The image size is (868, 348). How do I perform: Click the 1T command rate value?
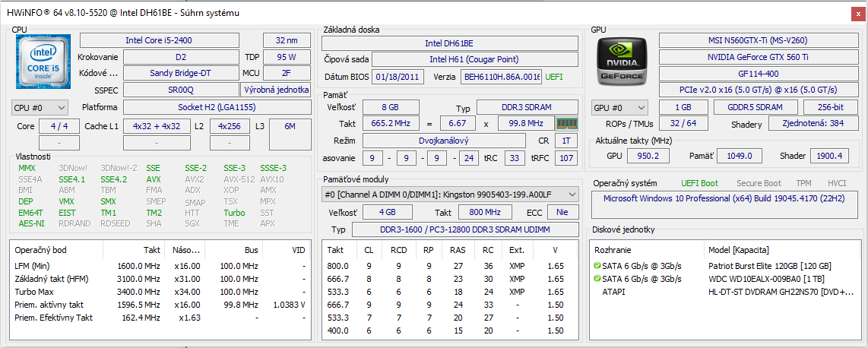566,141
